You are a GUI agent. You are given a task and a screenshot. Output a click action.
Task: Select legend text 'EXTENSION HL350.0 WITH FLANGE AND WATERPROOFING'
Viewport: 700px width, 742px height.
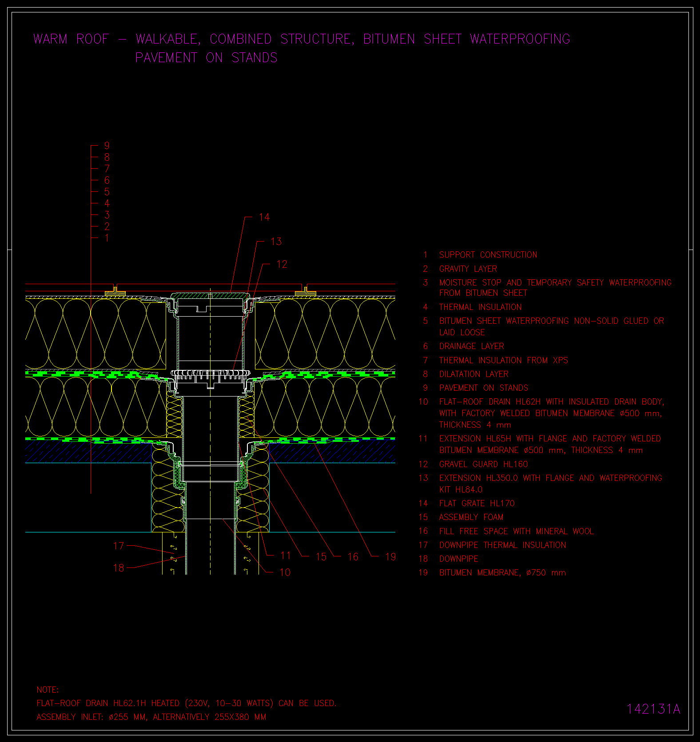click(551, 478)
